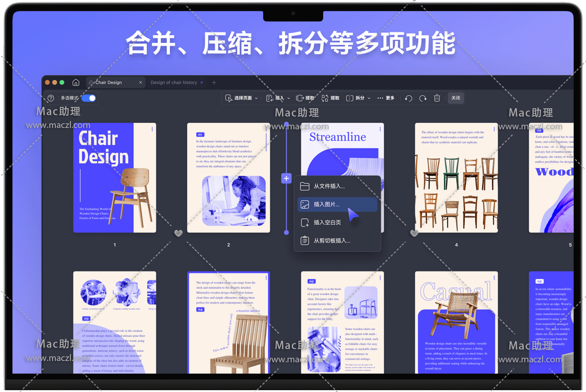Select 从剪切板插入... menu option
The width and height of the screenshot is (586, 392).
pyautogui.click(x=332, y=241)
